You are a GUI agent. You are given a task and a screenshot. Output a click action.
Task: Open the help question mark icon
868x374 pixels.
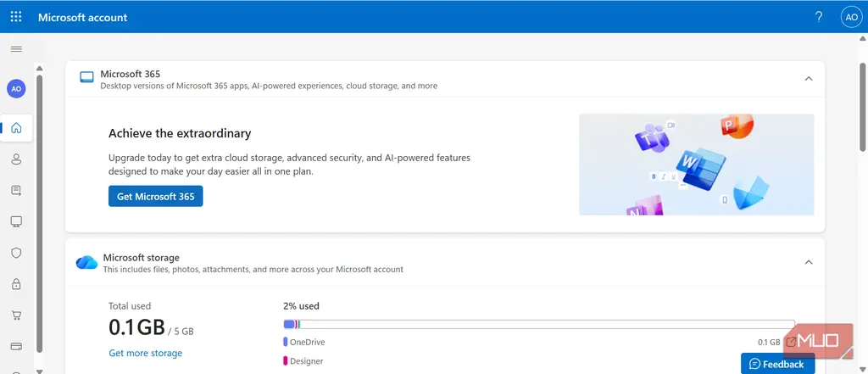(x=819, y=17)
